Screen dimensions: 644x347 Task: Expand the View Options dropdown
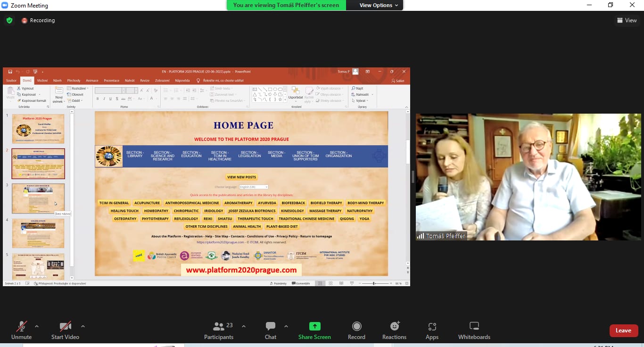[x=379, y=5]
